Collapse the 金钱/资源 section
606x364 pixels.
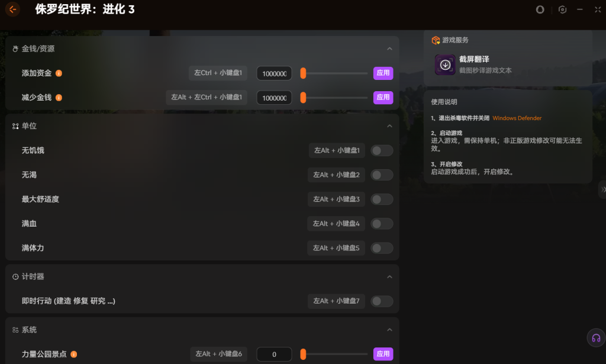(x=389, y=49)
